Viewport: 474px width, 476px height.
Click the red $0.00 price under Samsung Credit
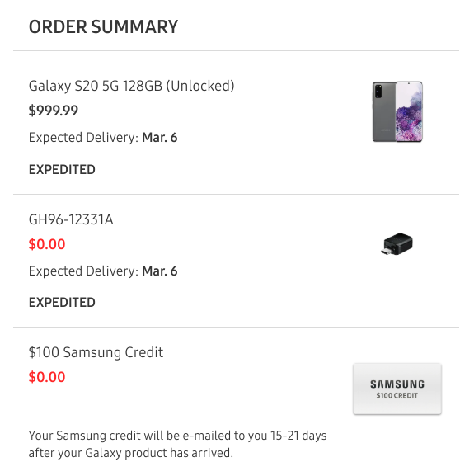[47, 377]
